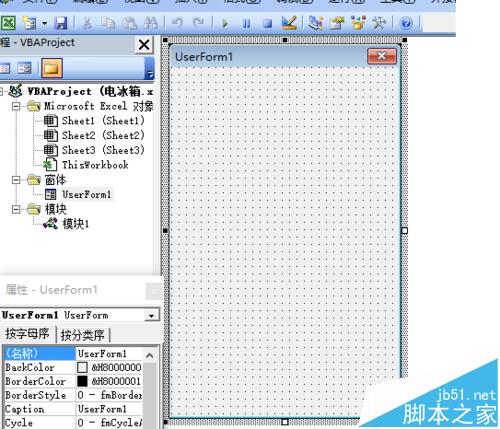Select the BackColor property name
This screenshot has width=500, height=429.
coord(39,367)
